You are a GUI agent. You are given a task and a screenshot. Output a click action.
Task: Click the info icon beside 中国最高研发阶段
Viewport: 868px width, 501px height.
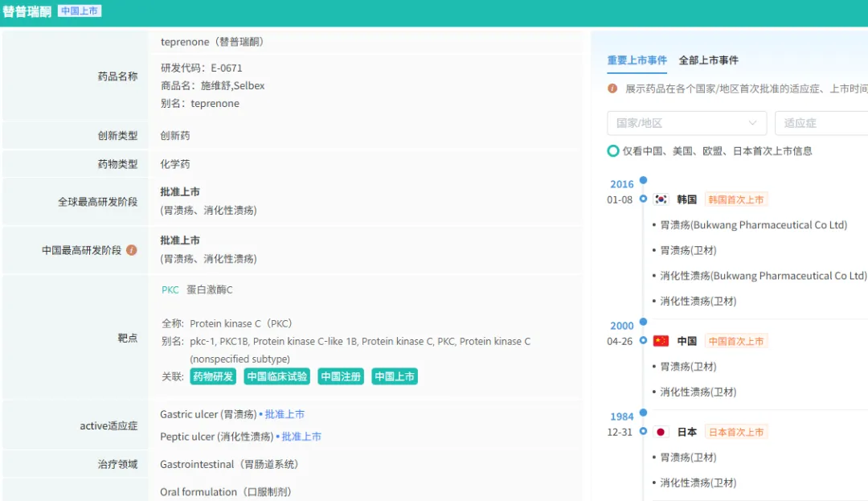[x=132, y=250]
